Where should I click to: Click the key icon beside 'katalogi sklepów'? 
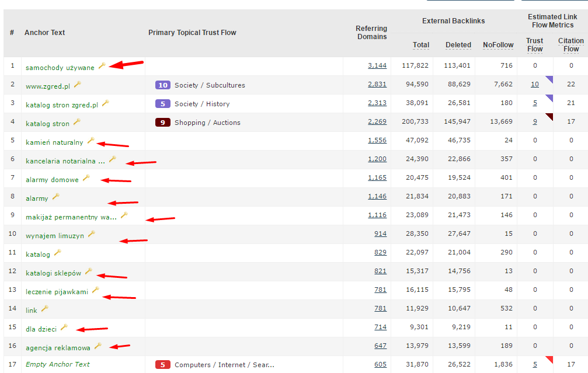point(89,271)
